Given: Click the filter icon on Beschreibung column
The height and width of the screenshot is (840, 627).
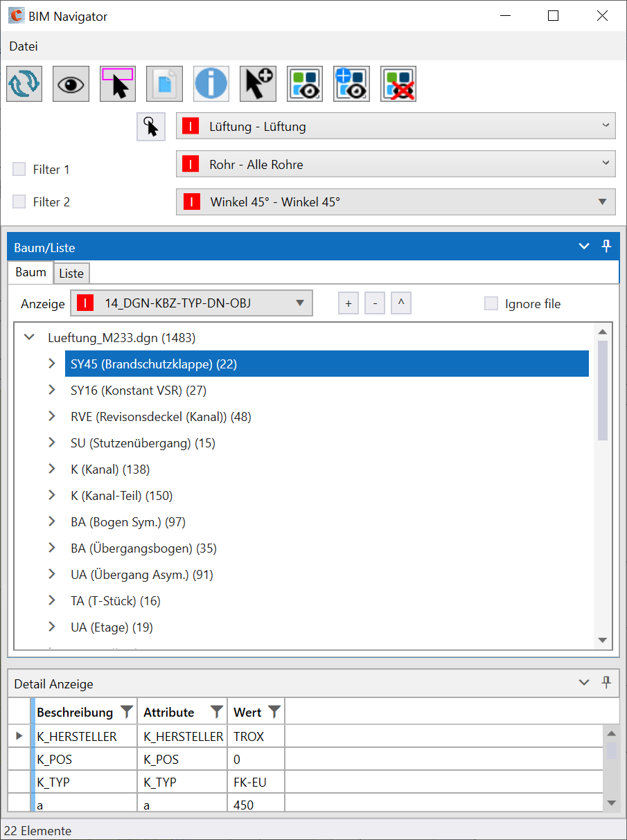Looking at the screenshot, I should 126,711.
